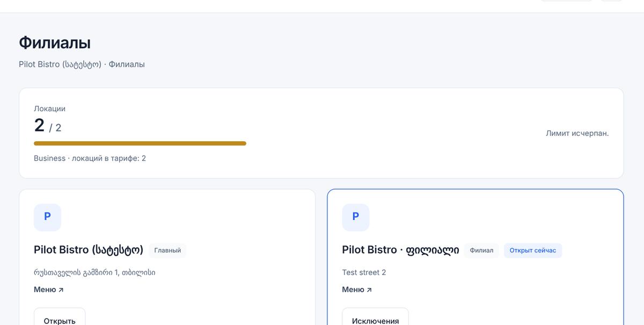
Task: Click the Филиал badge
Action: pos(481,250)
